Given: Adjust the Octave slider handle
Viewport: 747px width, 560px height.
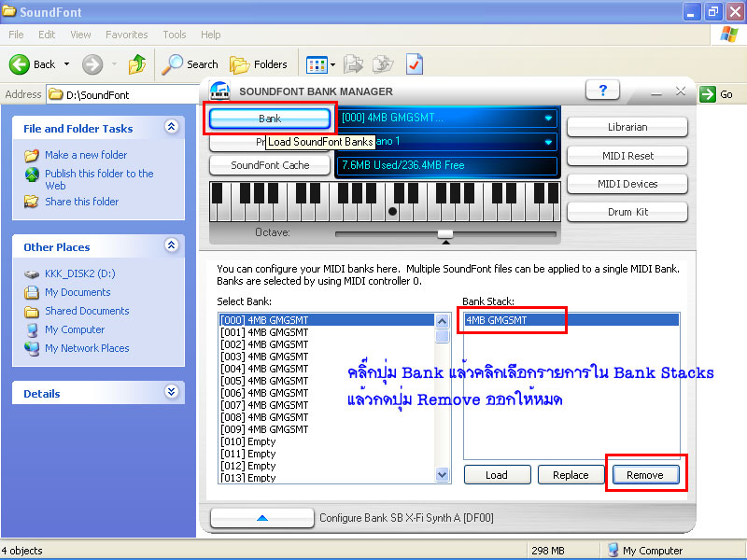Looking at the screenshot, I should click(x=445, y=234).
